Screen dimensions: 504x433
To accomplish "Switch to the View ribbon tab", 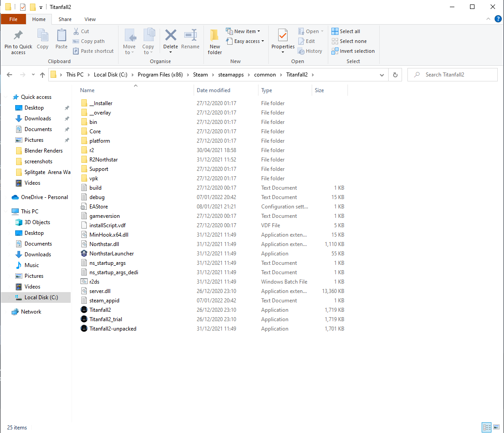I will coord(90,19).
